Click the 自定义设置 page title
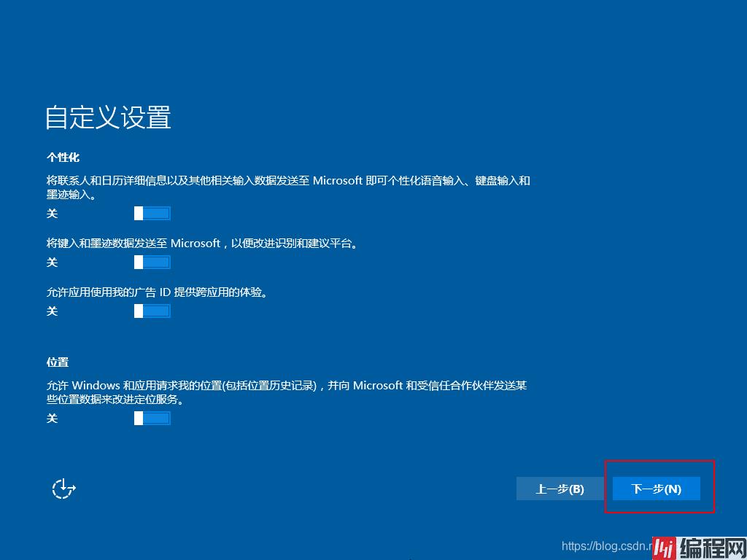The image size is (747, 560). (x=108, y=117)
